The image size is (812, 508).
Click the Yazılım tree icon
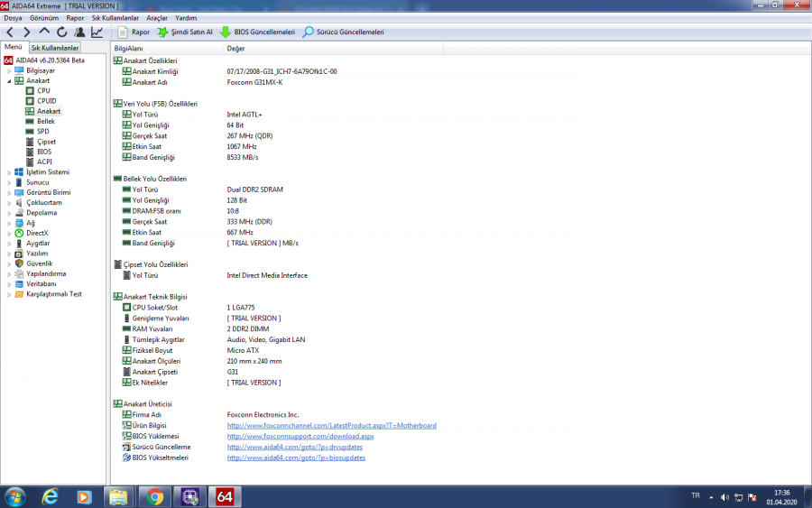[x=19, y=254]
